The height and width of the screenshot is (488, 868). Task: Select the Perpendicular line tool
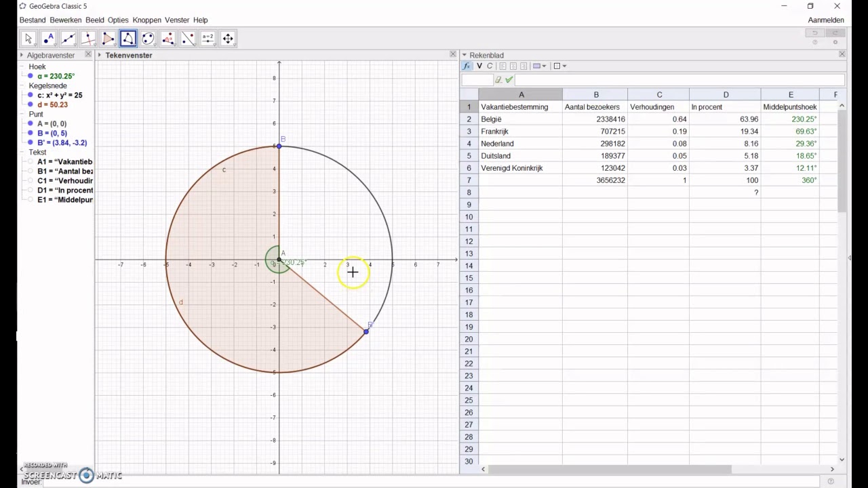tap(88, 39)
